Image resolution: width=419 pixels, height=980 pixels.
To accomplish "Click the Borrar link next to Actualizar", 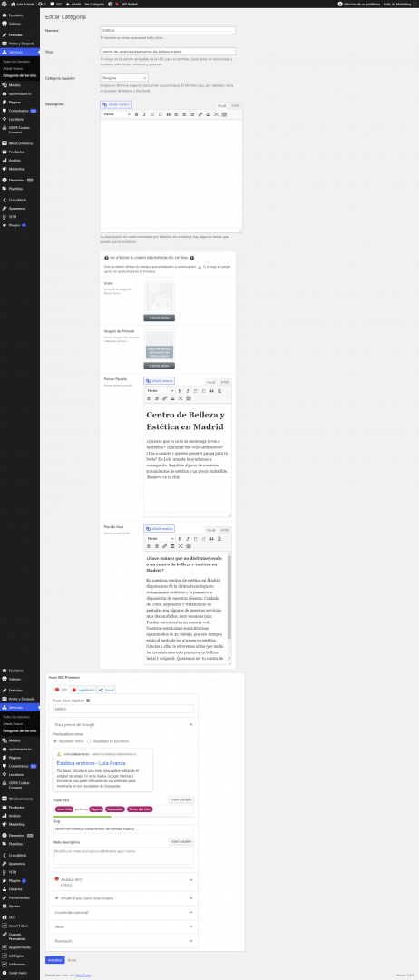I will click(x=72, y=959).
